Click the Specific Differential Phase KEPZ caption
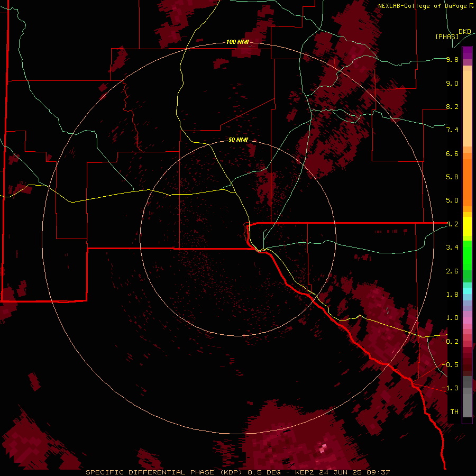 pos(237,472)
